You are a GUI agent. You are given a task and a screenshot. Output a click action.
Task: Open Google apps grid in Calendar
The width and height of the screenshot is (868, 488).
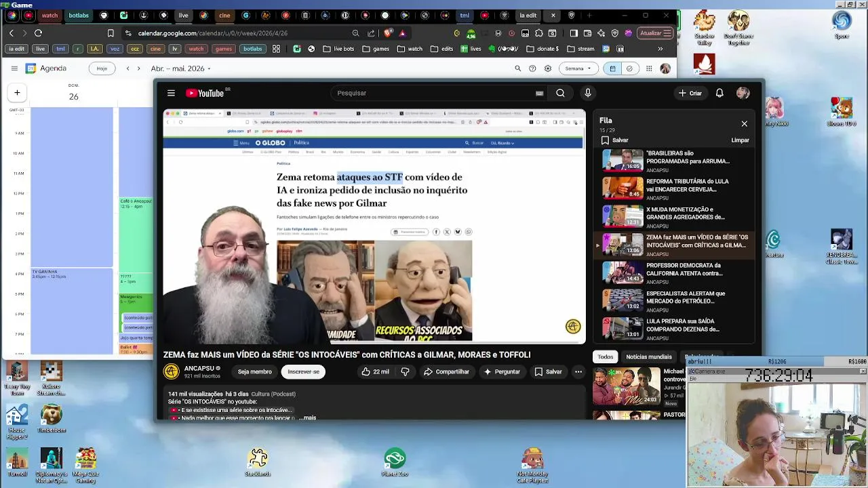click(x=649, y=68)
